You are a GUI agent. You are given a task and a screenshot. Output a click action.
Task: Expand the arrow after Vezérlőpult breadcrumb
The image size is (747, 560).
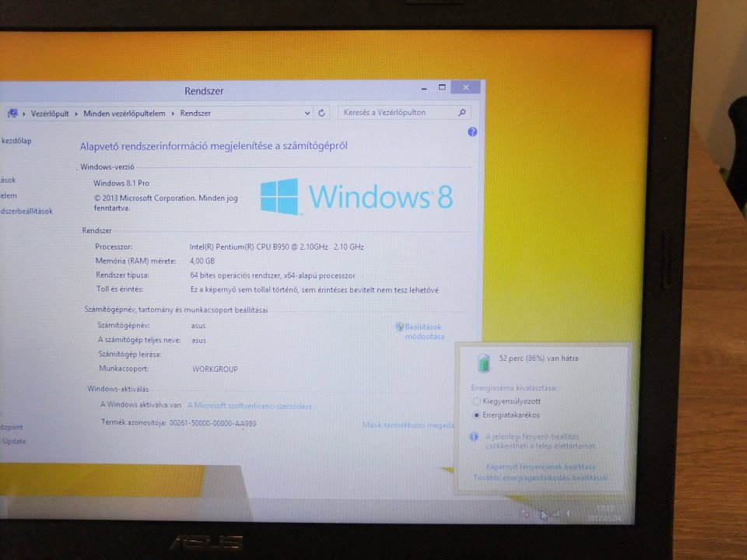coord(76,114)
